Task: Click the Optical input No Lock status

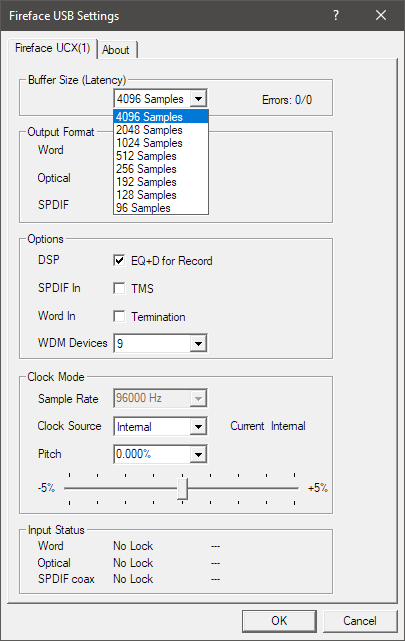Action: (x=133, y=563)
